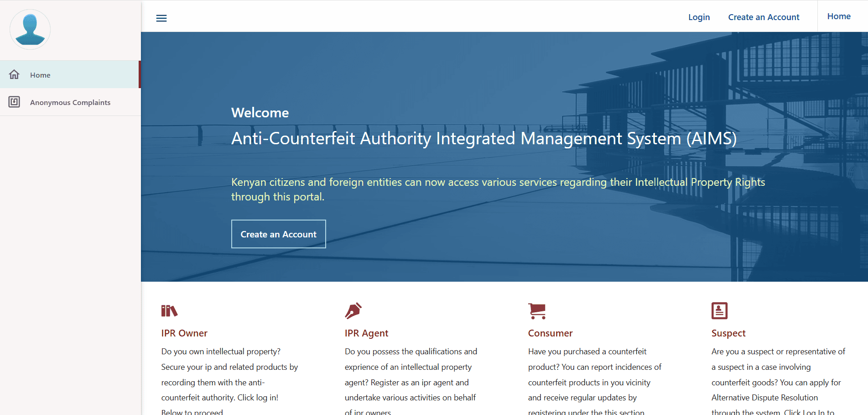Click the Login link in header
Image resolution: width=868 pixels, height=415 pixels.
[699, 17]
